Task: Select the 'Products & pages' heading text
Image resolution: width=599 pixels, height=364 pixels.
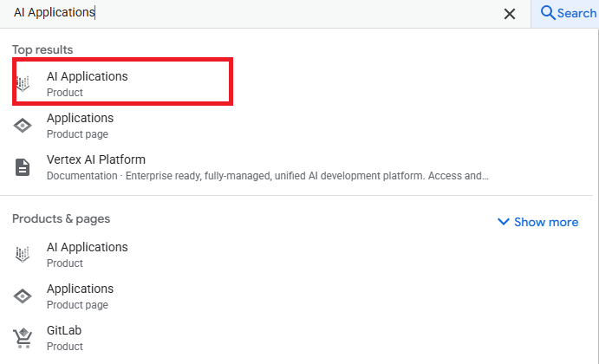Action: 62,219
